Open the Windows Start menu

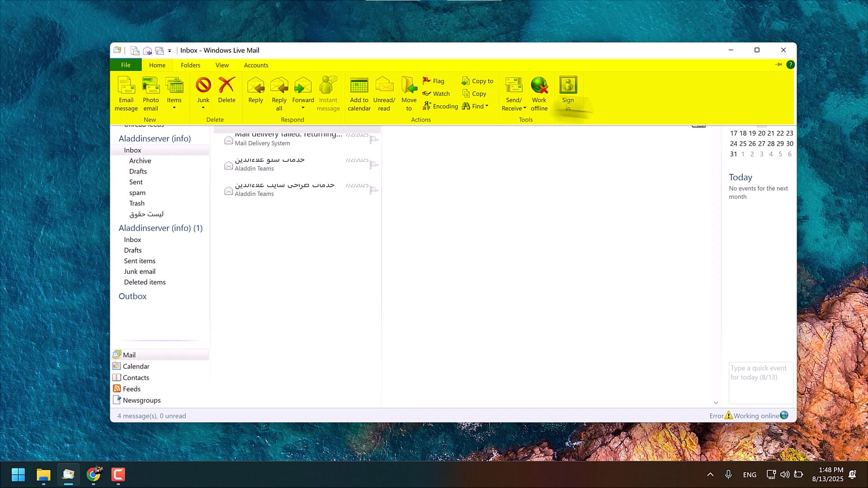click(18, 474)
